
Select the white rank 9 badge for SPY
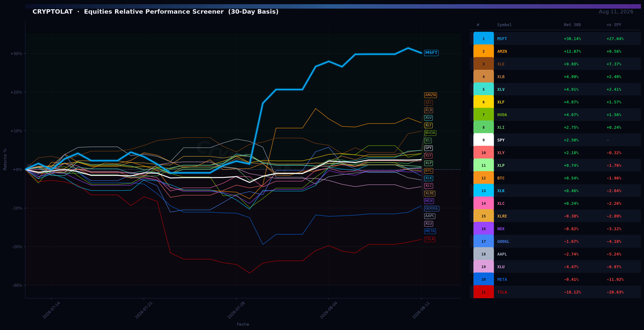[x=483, y=140]
